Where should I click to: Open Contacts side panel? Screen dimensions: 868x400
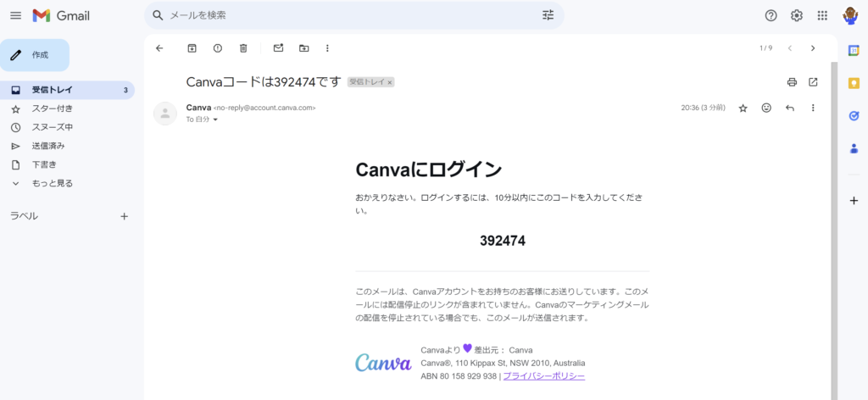854,148
